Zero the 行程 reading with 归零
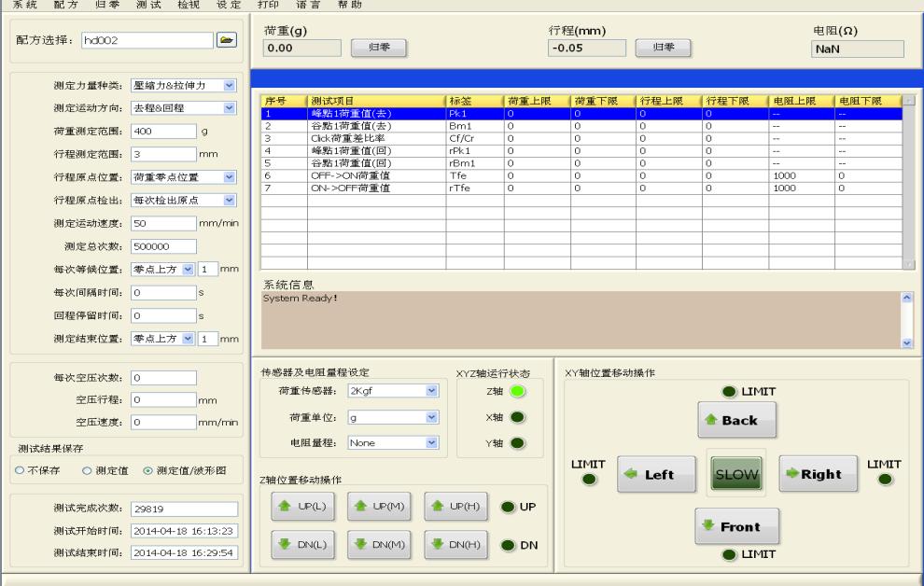This screenshot has height=586, width=924. (x=663, y=48)
